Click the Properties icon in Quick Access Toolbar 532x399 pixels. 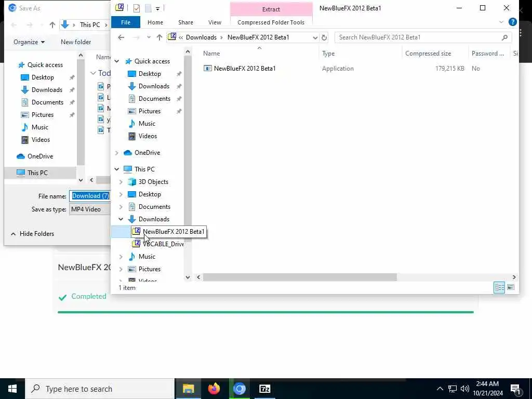137,8
